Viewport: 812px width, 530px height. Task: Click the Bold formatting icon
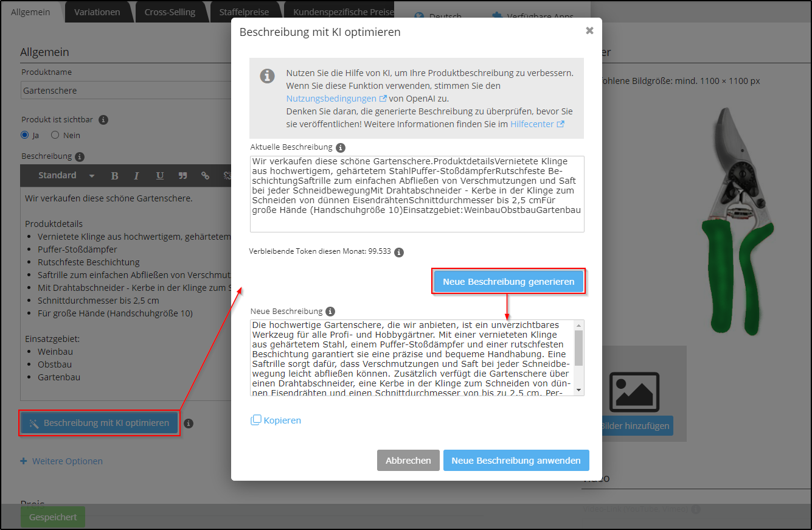pos(114,176)
